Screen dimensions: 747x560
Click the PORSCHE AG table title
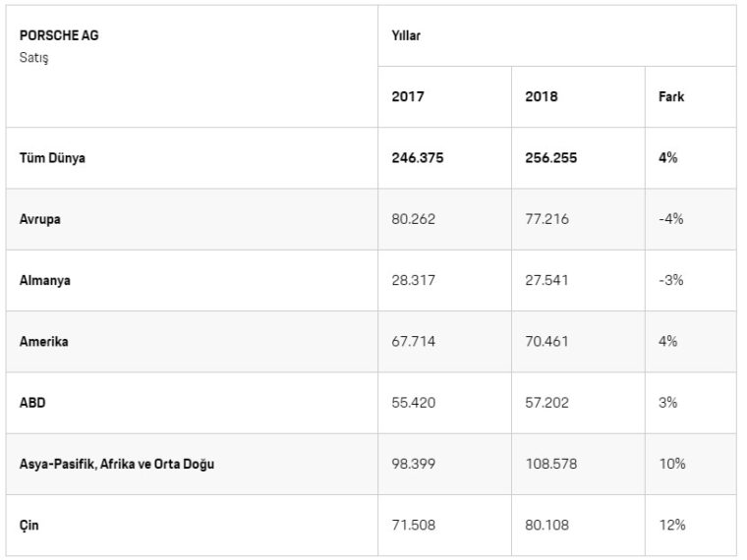[59, 35]
